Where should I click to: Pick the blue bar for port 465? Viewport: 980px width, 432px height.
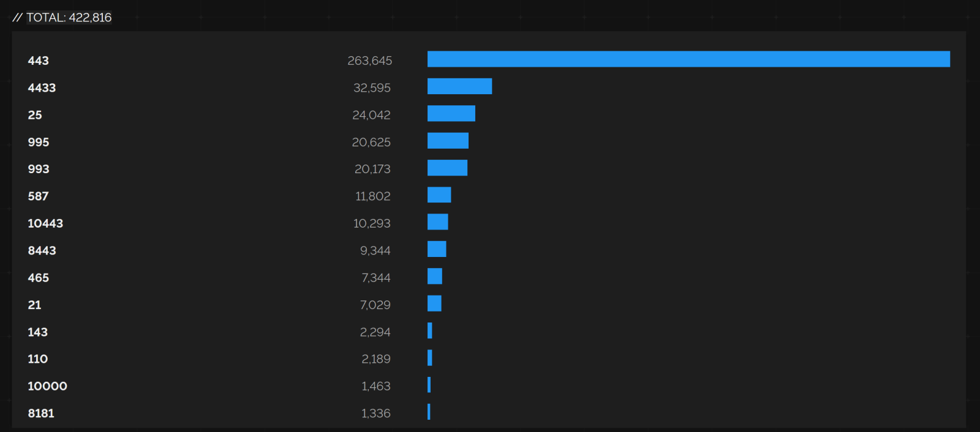click(435, 277)
